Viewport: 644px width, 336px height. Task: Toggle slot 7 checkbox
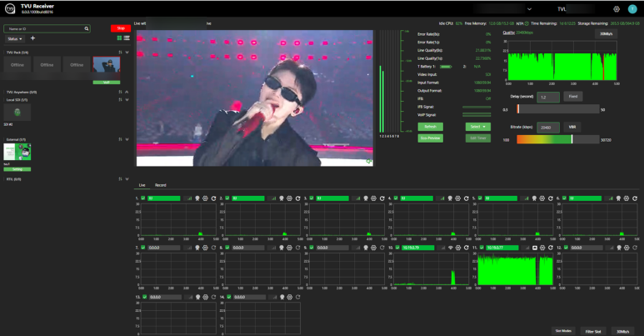(x=143, y=248)
